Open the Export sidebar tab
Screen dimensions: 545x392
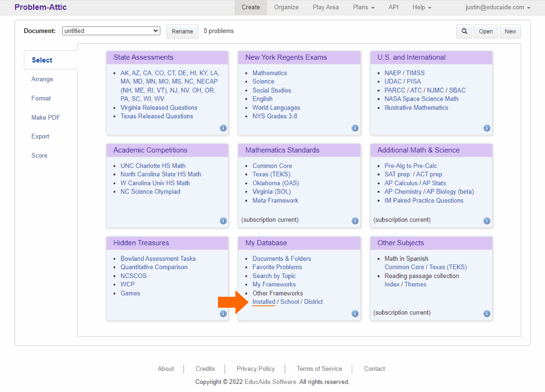40,136
